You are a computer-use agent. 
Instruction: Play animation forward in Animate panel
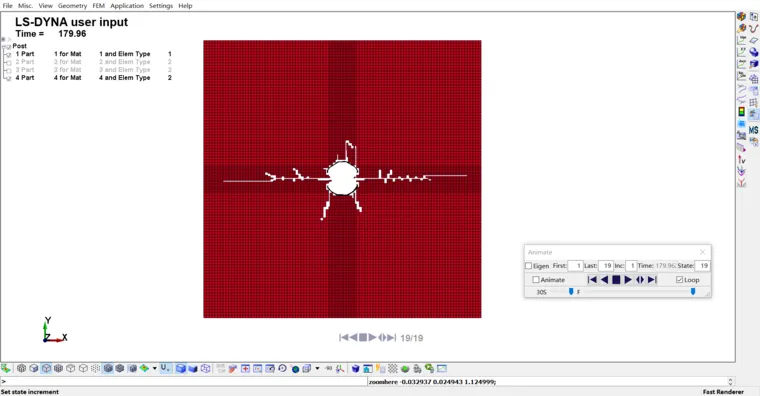[628, 280]
